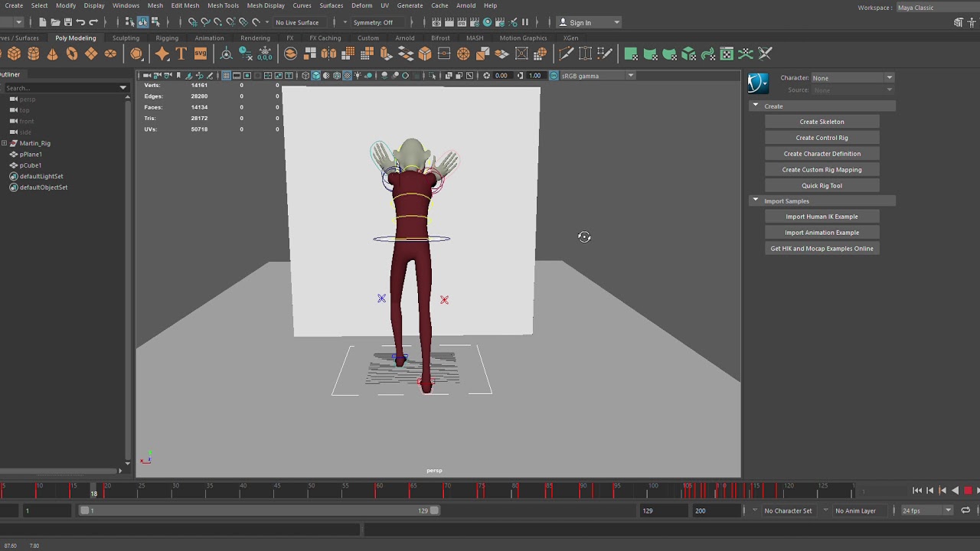Toggle smooth shade all in viewport

315,76
